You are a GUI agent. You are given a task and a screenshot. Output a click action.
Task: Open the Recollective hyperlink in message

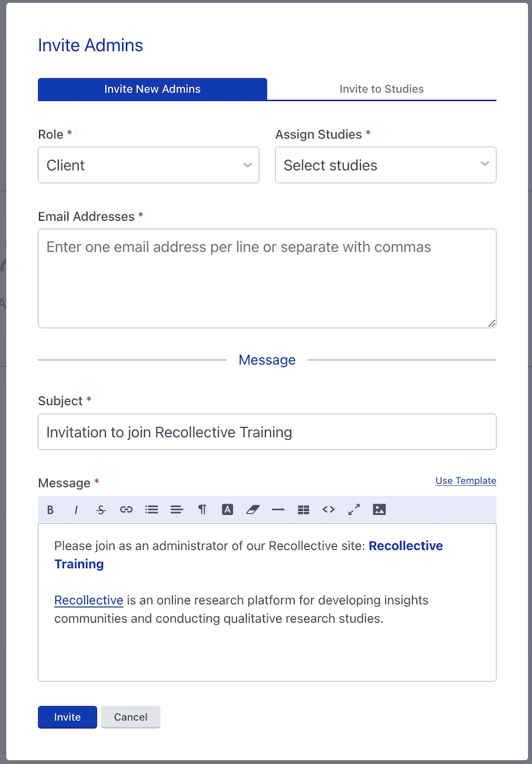click(x=89, y=600)
